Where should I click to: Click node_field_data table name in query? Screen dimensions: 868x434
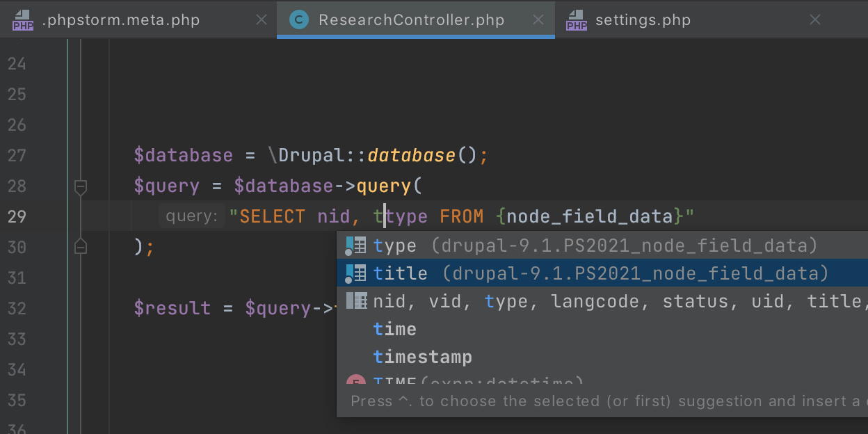tap(590, 216)
